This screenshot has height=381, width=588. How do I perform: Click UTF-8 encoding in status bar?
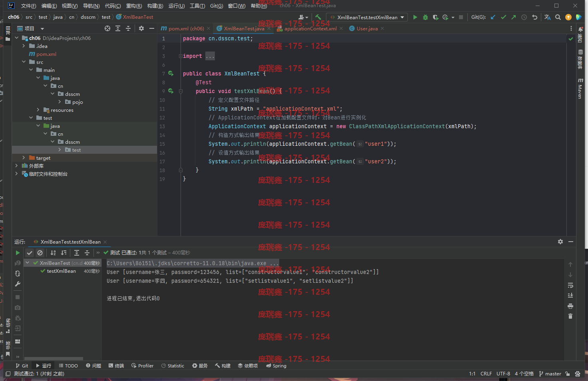503,374
